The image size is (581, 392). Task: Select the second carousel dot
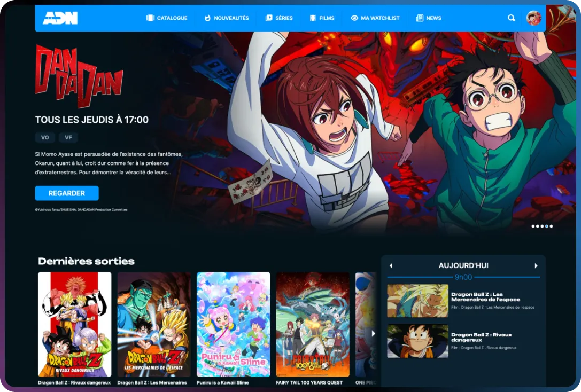pyautogui.click(x=538, y=226)
